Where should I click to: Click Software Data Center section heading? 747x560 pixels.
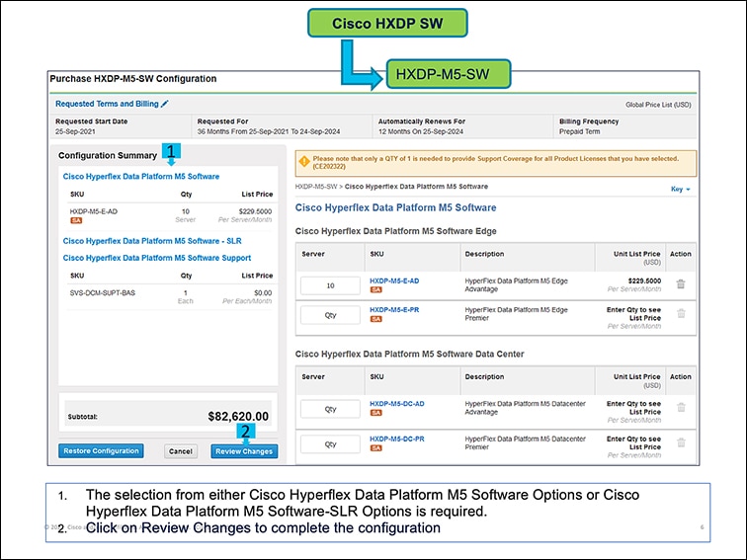409,354
